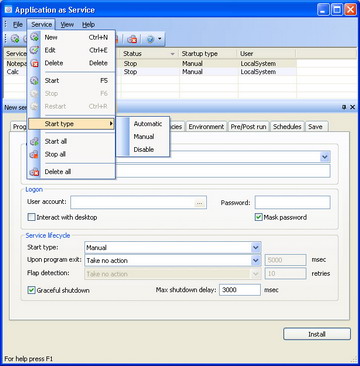Click the 'For help press F1' status text
The image size is (360, 366).
[29, 359]
